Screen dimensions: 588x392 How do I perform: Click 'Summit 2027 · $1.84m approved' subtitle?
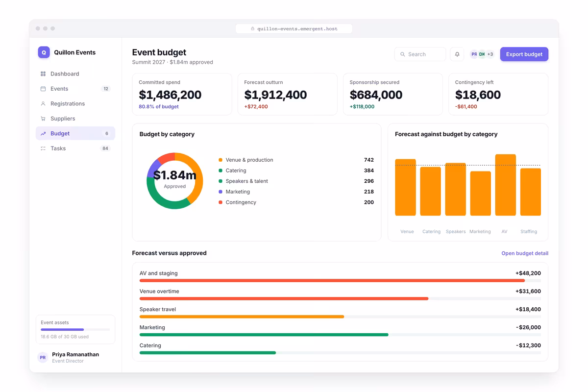172,63
